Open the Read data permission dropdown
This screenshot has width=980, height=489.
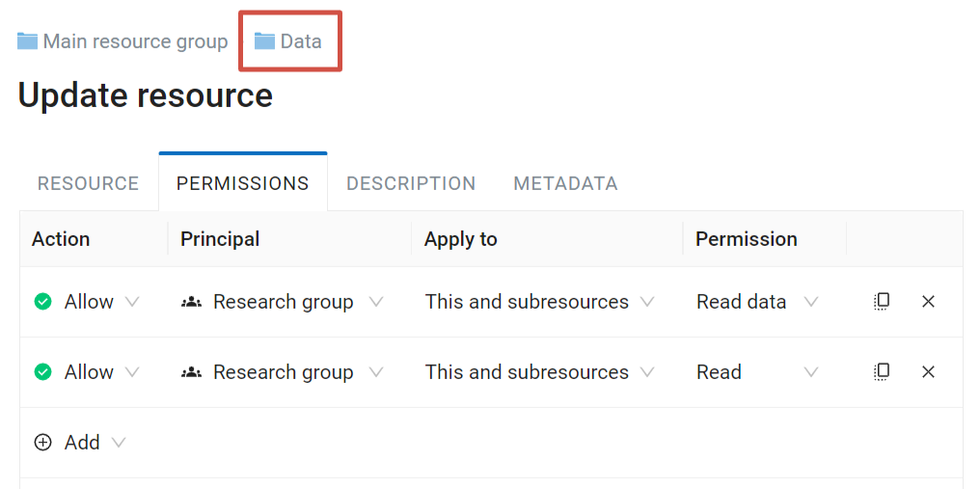pos(757,302)
